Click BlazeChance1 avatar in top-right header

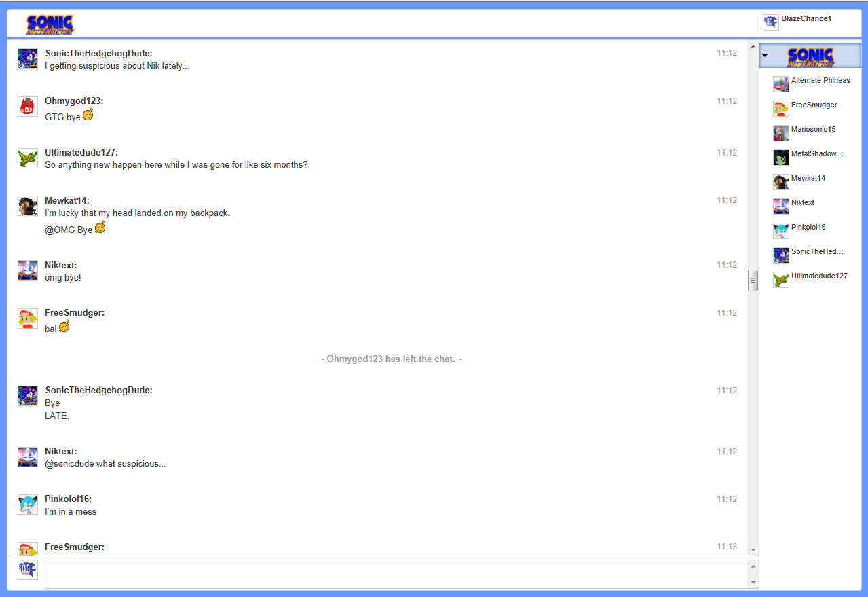(x=770, y=22)
